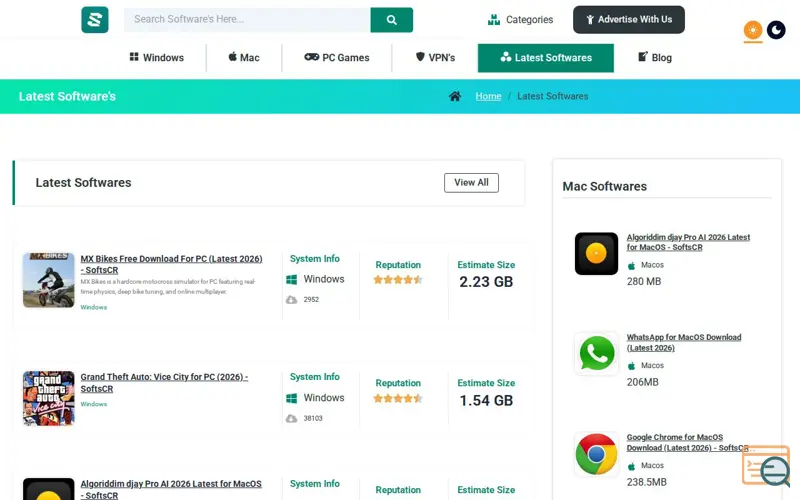The width and height of the screenshot is (800, 500).
Task: Click the Apple icon under WhatsApp entry
Action: click(x=632, y=366)
